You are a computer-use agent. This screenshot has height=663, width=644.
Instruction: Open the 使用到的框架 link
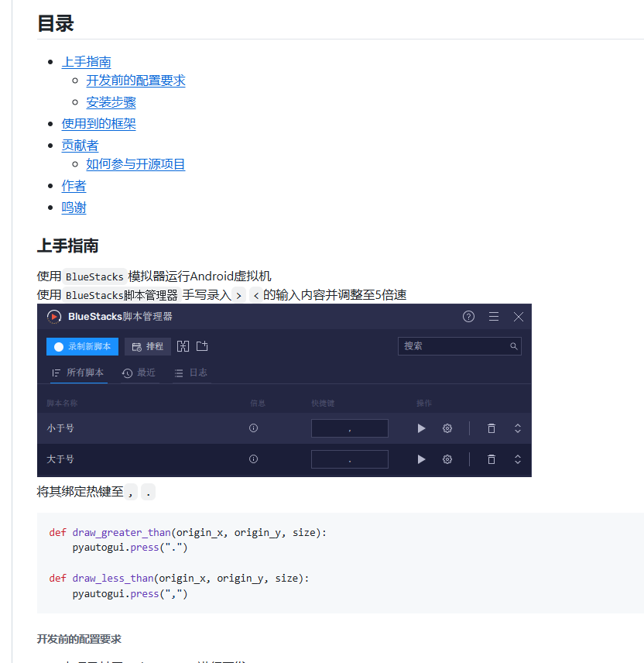pos(98,124)
